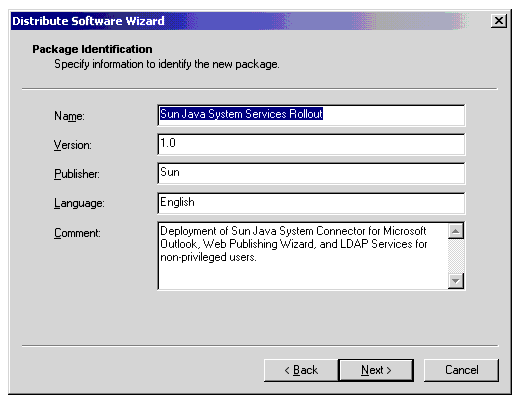Select the Publisher input field

tap(311, 173)
